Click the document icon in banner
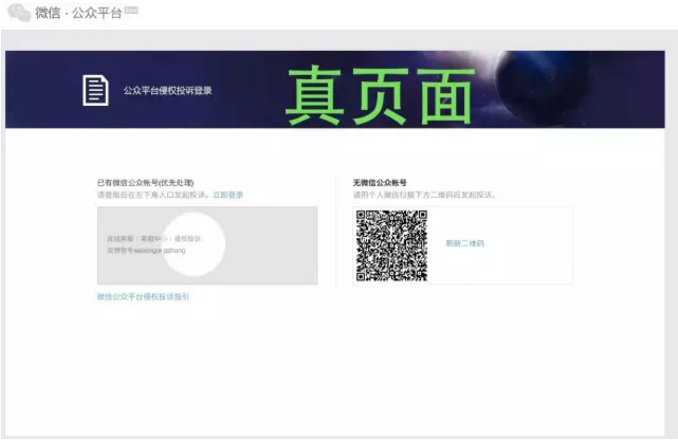678x441 pixels. (x=95, y=90)
